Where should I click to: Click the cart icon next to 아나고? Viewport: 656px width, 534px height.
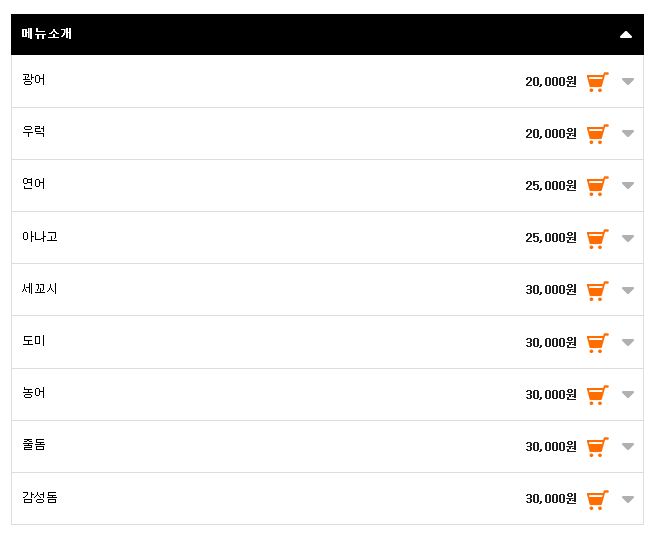pos(597,239)
